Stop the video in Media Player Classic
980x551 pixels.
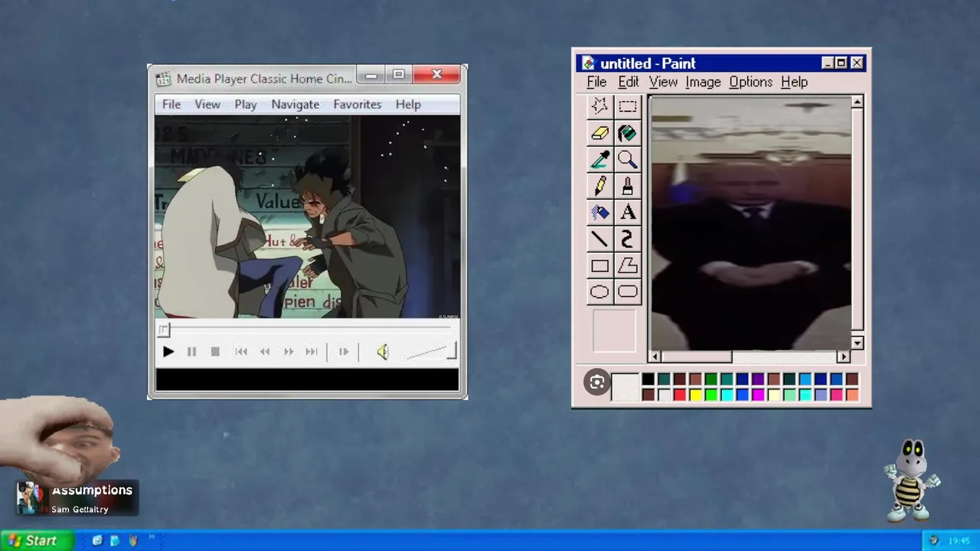point(215,352)
